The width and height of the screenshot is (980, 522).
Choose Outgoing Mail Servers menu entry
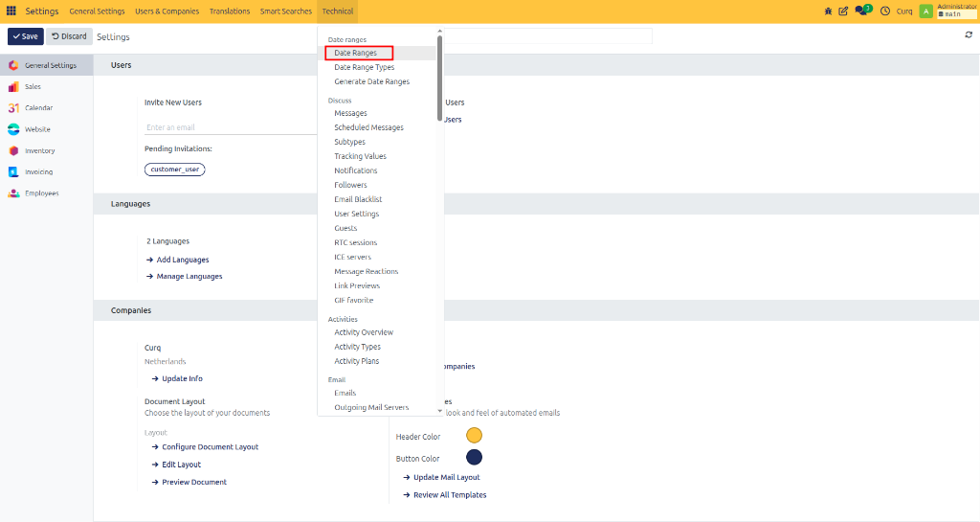[371, 408]
